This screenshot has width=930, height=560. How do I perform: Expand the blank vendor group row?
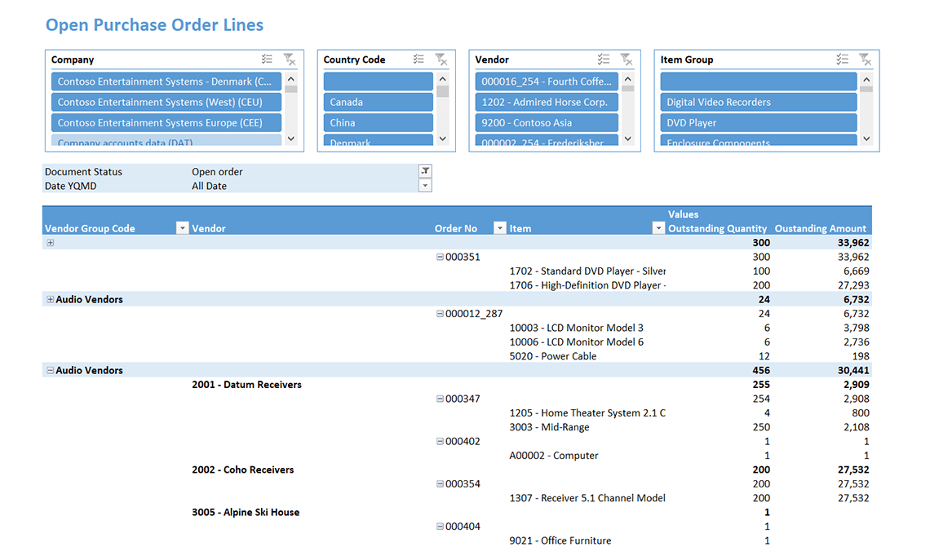point(51,243)
